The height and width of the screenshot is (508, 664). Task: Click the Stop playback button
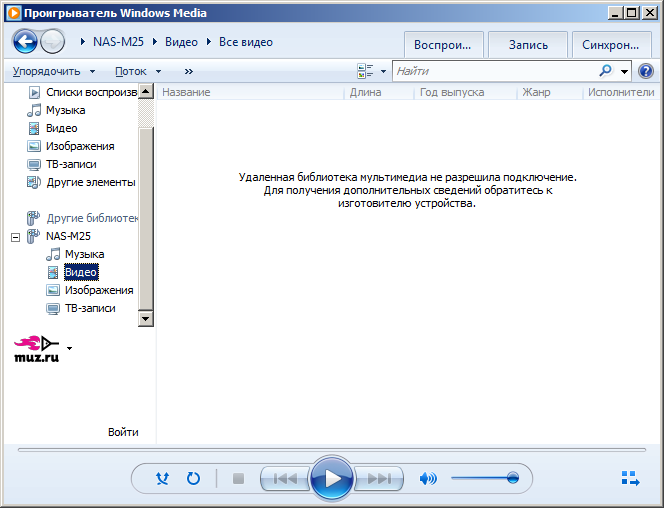pos(238,478)
